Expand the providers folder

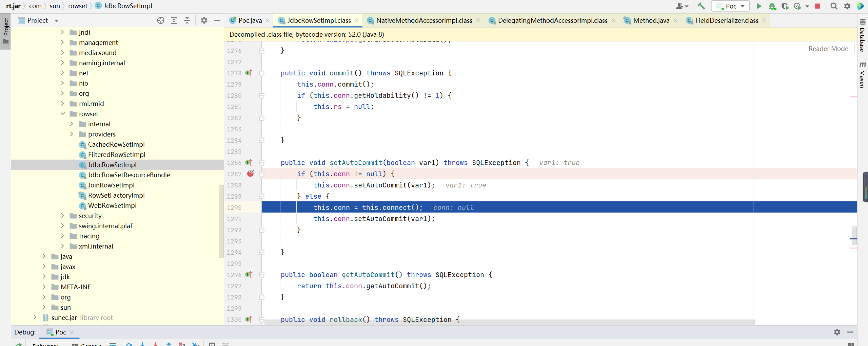pos(72,134)
